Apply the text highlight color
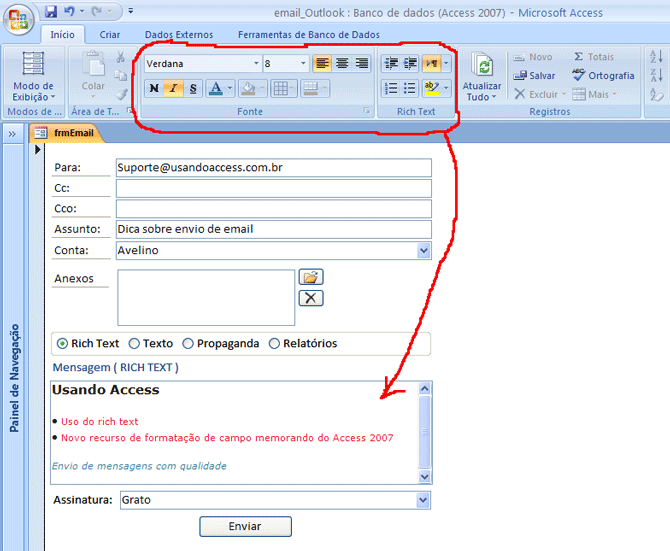670x551 pixels. click(x=432, y=88)
